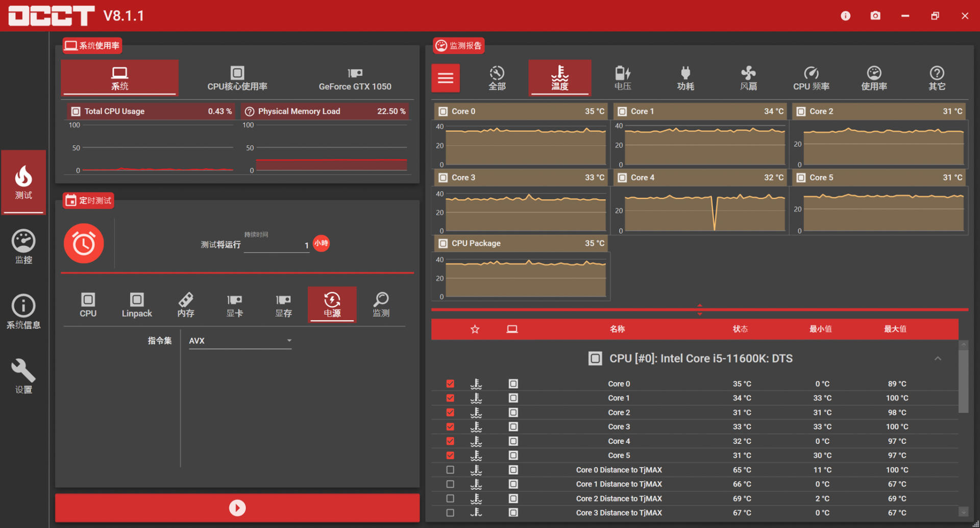980x528 pixels.
Task: Click the Core 0 temperature graph
Action: pos(521,145)
